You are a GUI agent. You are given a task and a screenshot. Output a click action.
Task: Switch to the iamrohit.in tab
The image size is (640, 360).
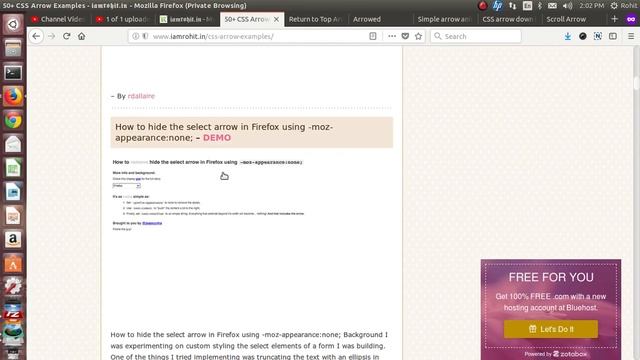(x=187, y=19)
